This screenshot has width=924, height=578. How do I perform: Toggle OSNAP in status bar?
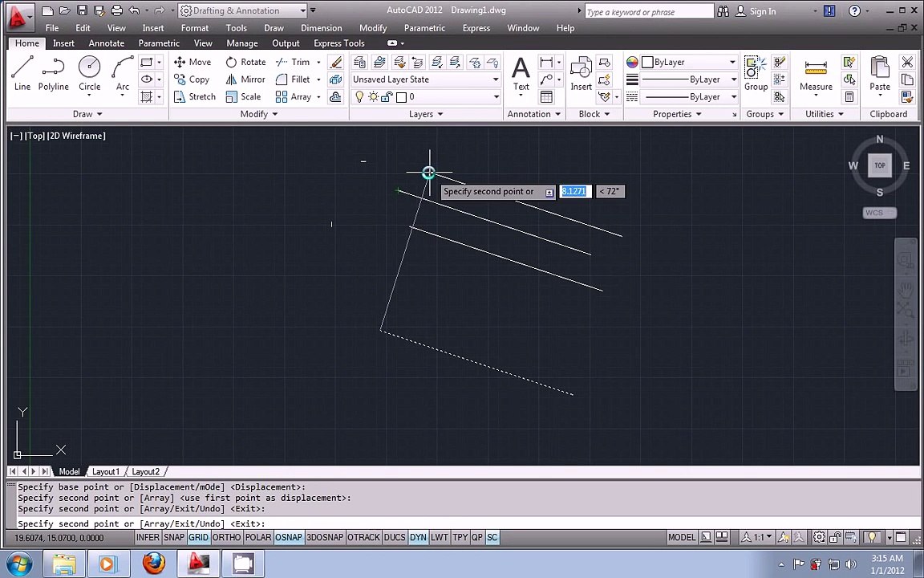click(x=289, y=537)
